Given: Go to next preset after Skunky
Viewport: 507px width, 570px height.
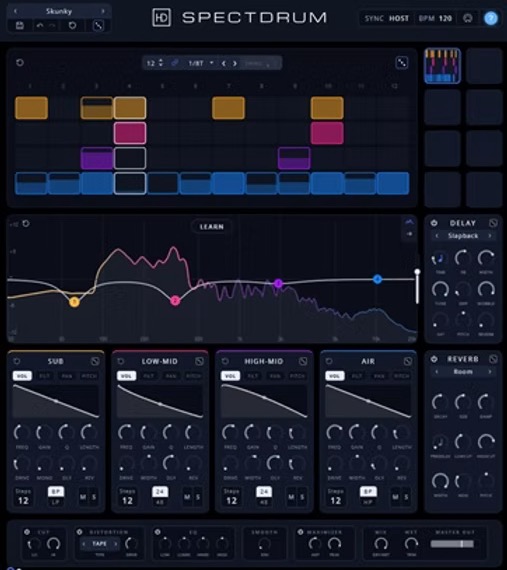Looking at the screenshot, I should [x=103, y=11].
